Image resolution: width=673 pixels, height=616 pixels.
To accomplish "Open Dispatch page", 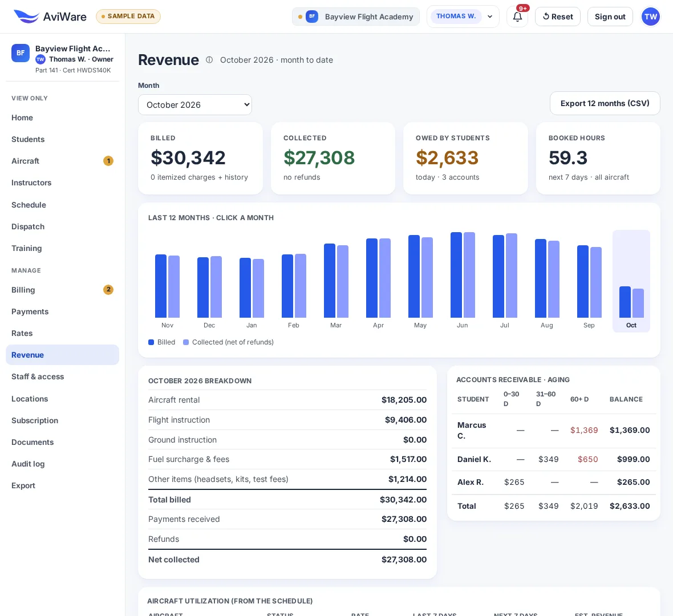I will click(62, 226).
